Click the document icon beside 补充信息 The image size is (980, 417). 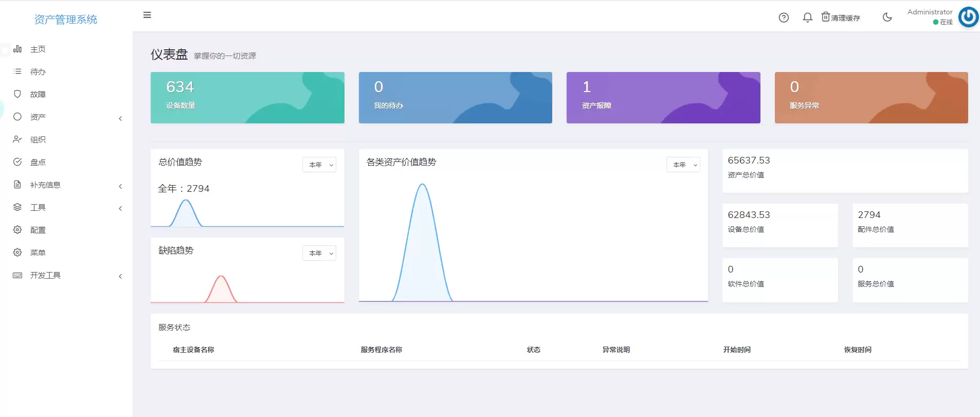click(17, 185)
